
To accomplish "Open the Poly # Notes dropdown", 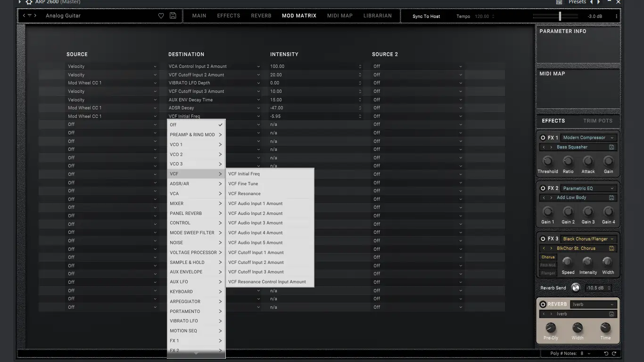I will click(585, 354).
